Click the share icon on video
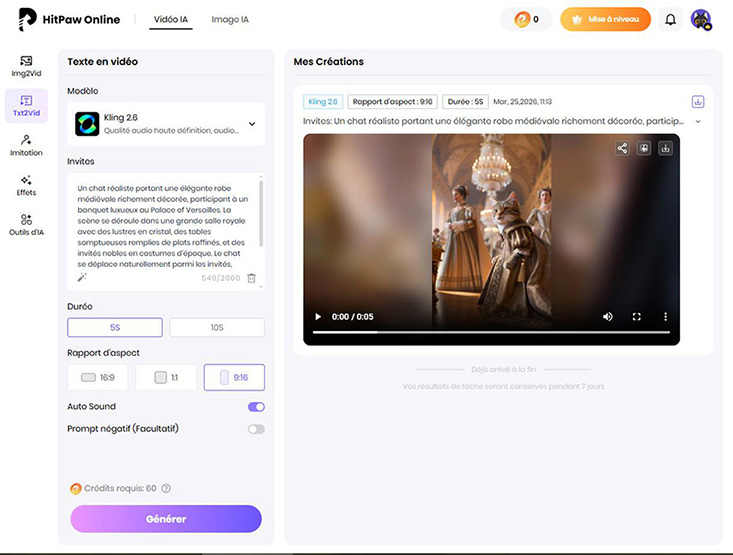Screen dimensions: 733x555 (x=622, y=149)
